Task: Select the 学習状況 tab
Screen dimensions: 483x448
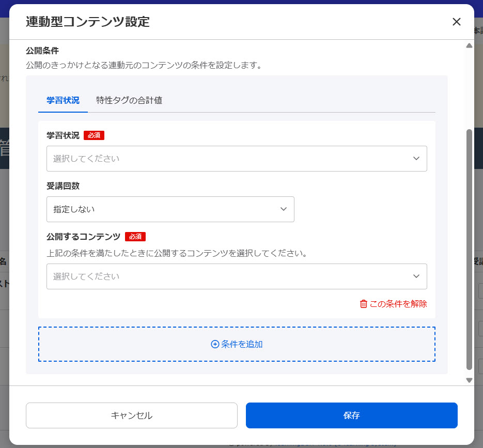Action: click(x=63, y=100)
